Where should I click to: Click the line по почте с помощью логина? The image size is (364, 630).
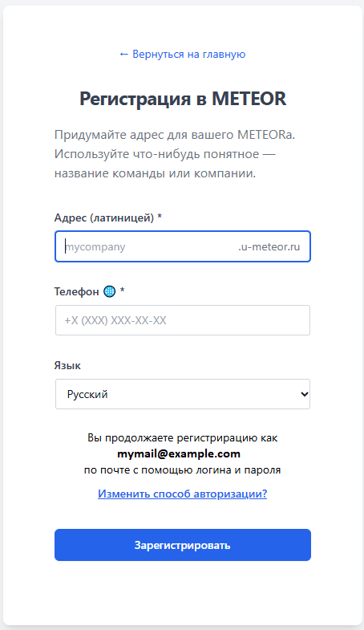(183, 470)
